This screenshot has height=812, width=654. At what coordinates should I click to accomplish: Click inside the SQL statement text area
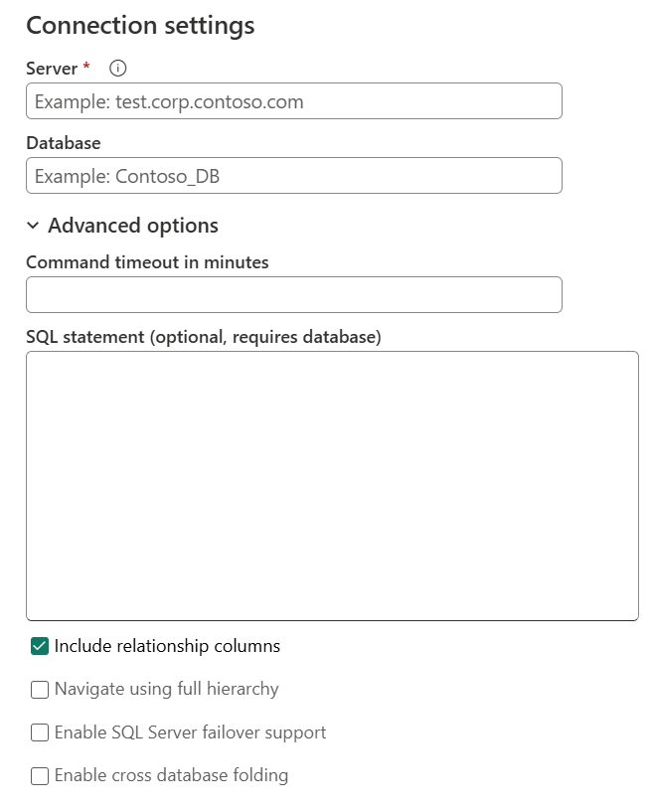tap(332, 482)
